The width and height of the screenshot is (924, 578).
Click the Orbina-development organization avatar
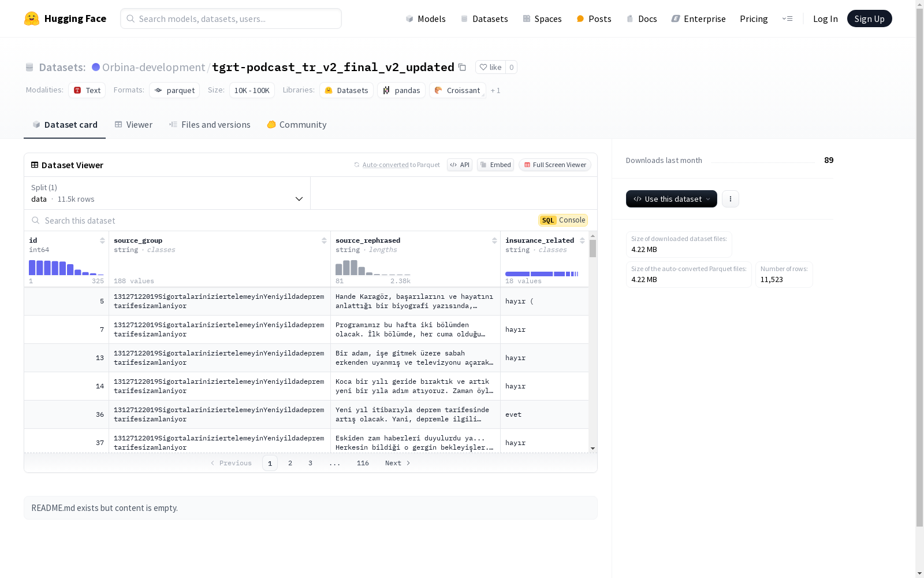pos(96,67)
